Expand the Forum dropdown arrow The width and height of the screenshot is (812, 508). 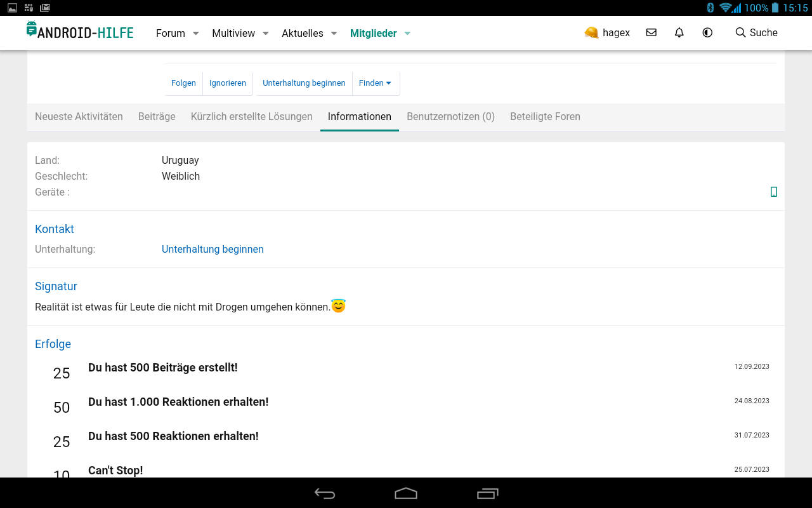[196, 33]
